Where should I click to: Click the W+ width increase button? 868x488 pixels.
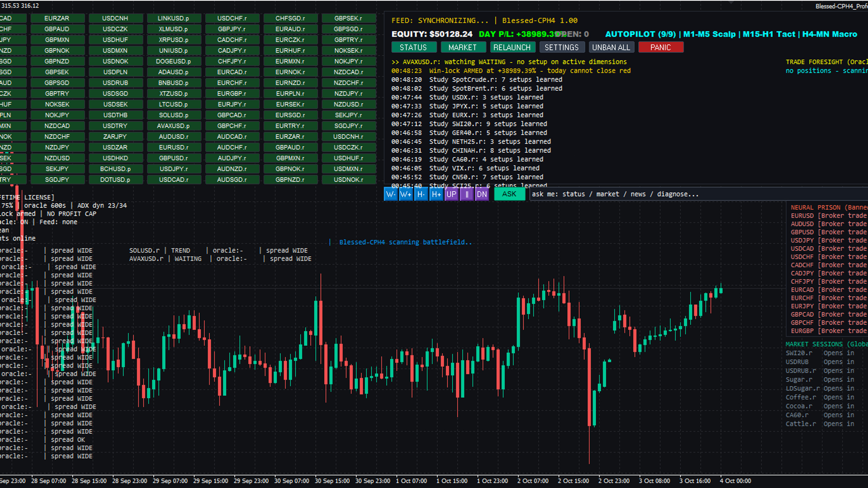click(x=406, y=194)
